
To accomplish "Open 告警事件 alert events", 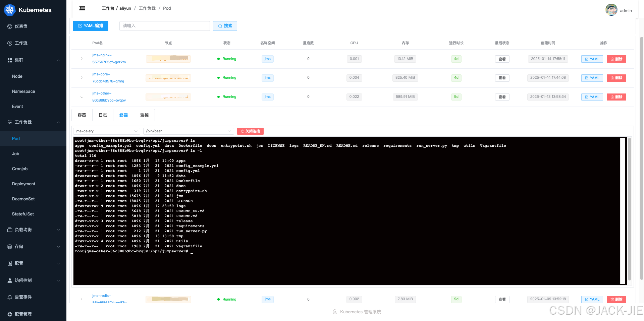I will [x=33, y=297].
